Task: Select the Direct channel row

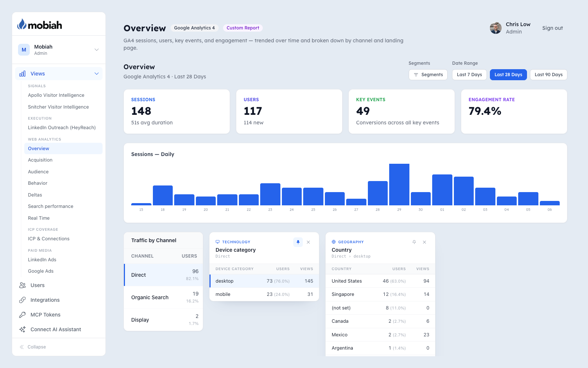Action: coord(164,275)
